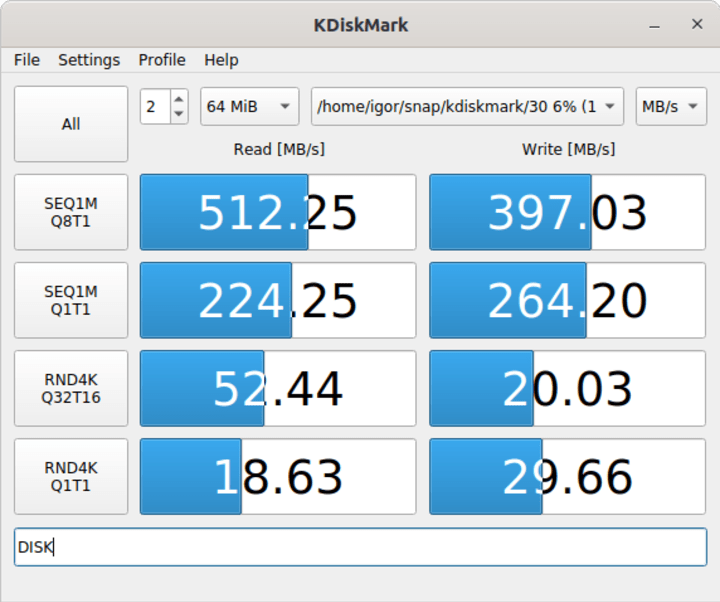Click SEQ1M Q8T1 read result 512.25
This screenshot has width=720, height=602.
[278, 212]
